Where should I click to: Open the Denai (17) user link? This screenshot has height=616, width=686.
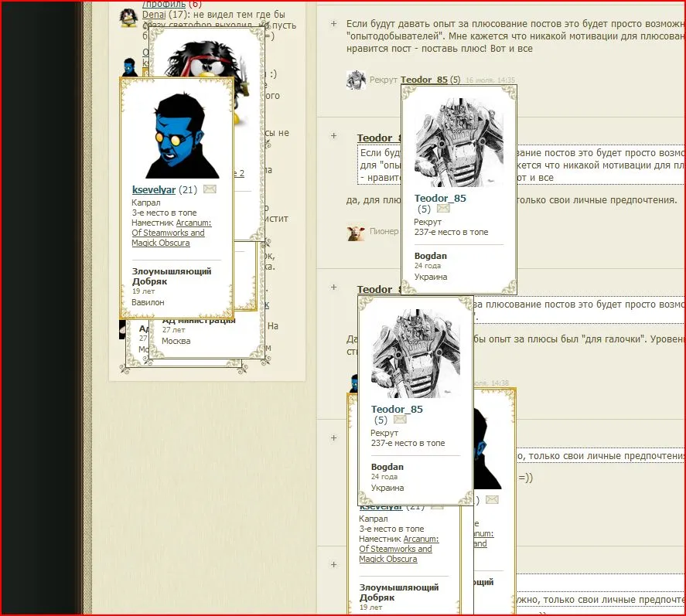click(x=153, y=15)
